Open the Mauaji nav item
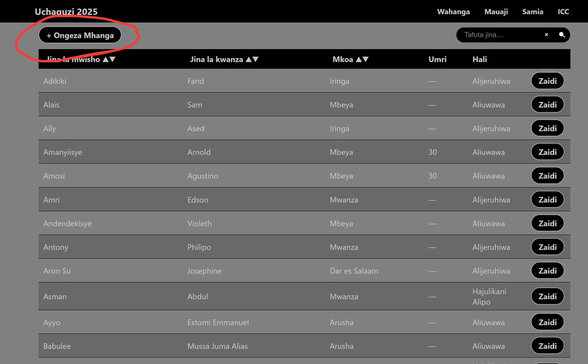The image size is (588, 364). [496, 12]
